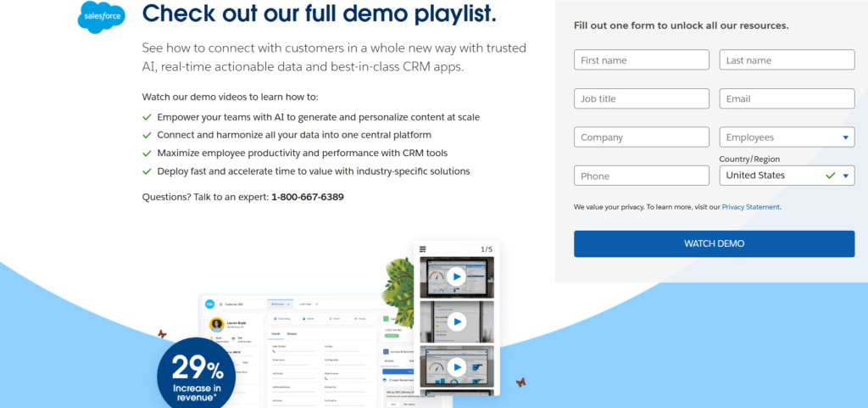Viewport: 868px width, 408px height.
Task: Click the heading Check out our full demo playlist
Action: 320,14
